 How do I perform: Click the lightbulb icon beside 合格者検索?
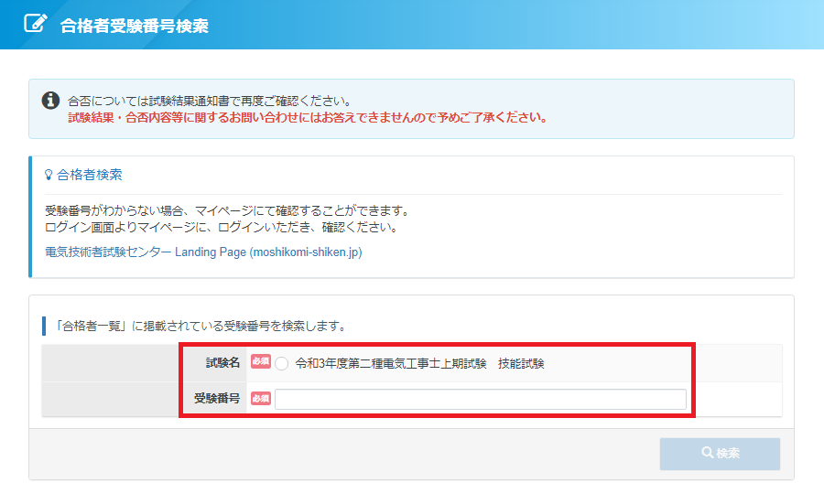(49, 175)
